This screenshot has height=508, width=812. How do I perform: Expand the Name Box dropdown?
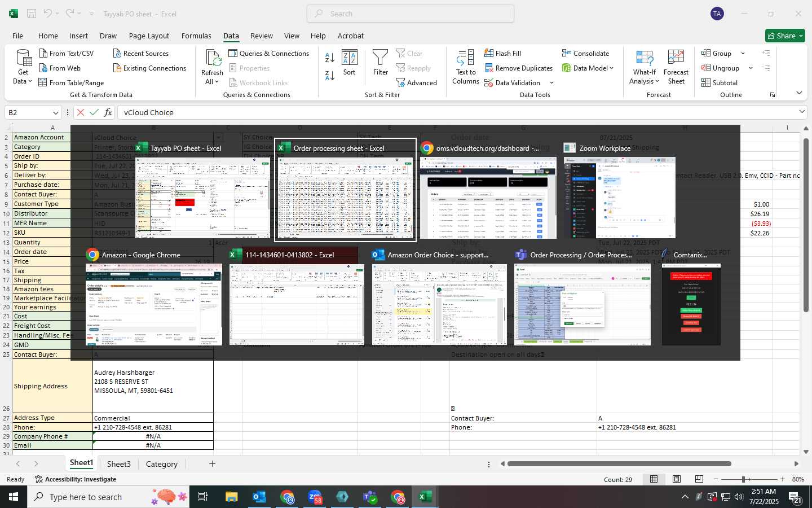click(55, 113)
